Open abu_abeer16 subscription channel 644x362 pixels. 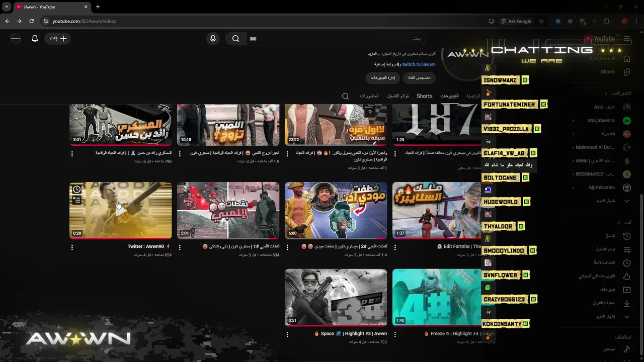click(x=610, y=121)
